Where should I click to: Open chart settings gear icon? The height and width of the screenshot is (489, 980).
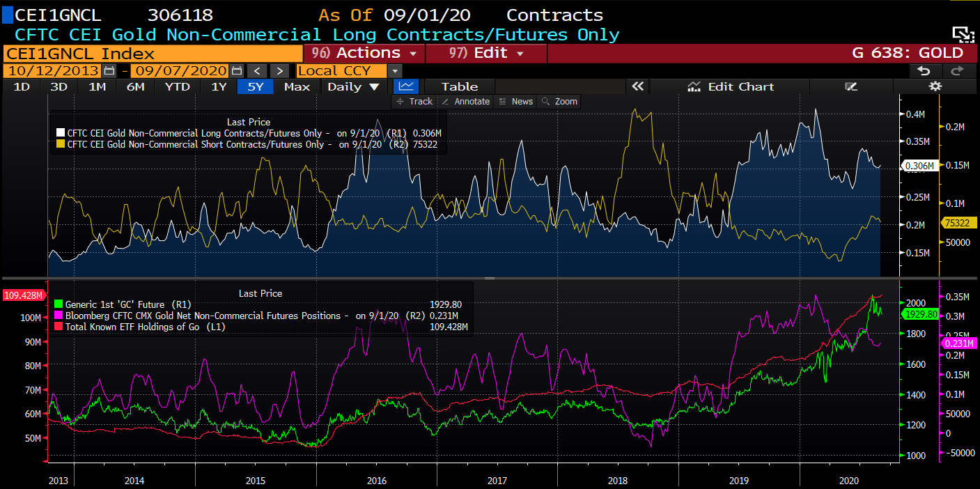[x=935, y=86]
